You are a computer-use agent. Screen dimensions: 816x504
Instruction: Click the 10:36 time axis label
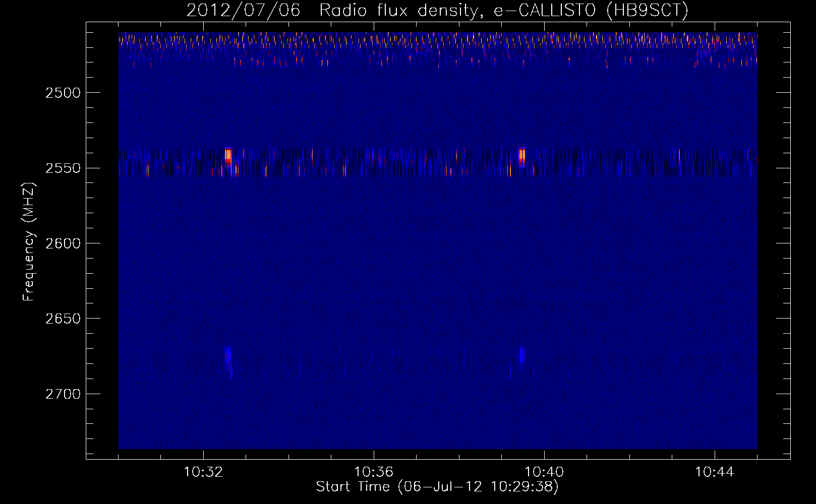tap(374, 472)
